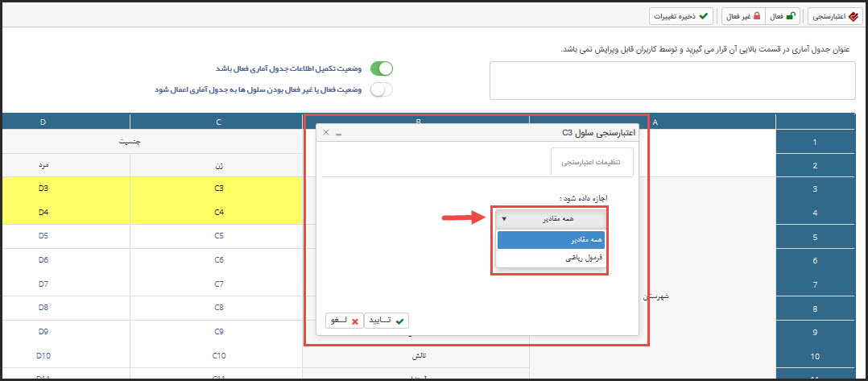Disable the statistical table completion status toggle

(381, 69)
